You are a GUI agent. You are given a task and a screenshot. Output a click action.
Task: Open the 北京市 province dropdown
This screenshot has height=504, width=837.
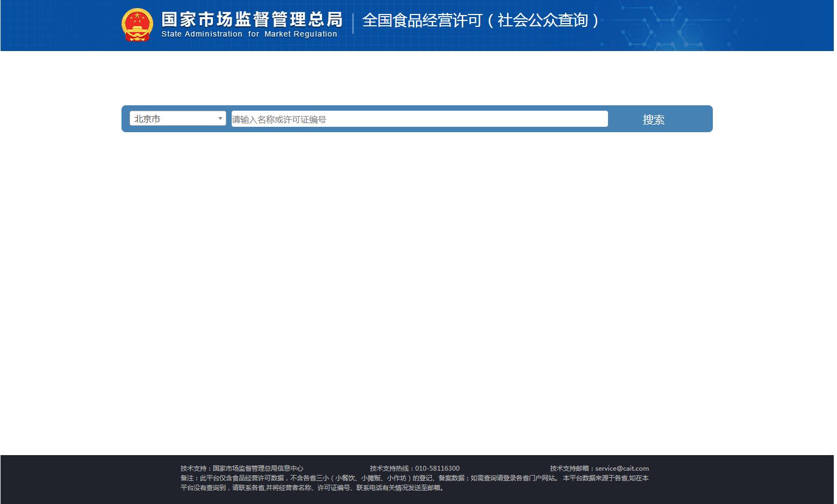tap(177, 118)
